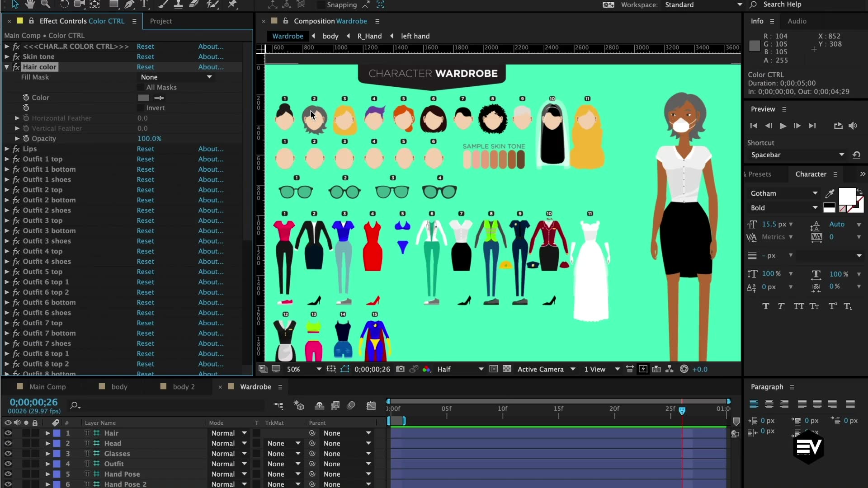Select the Zoom magnifier tool
The image size is (868, 488).
click(x=45, y=4)
